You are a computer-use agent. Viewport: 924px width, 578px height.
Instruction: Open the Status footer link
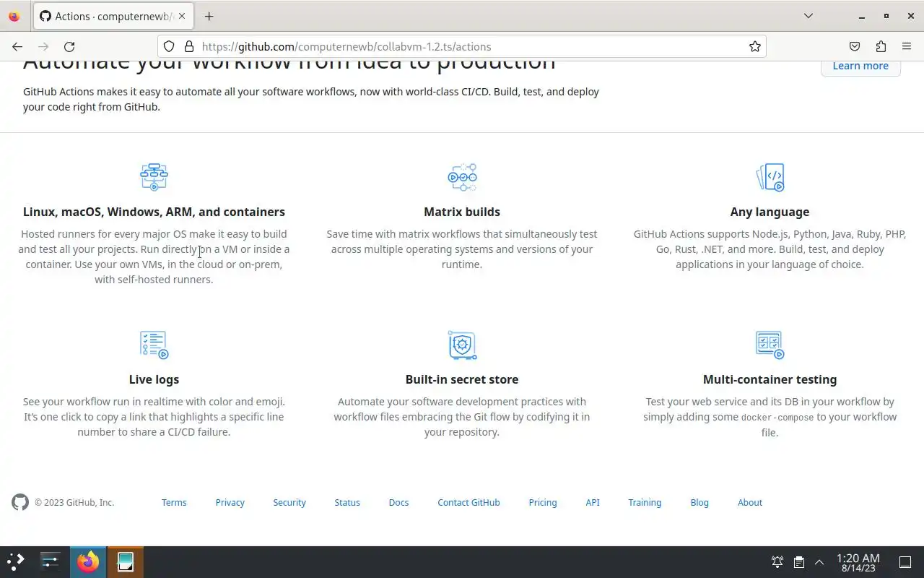click(x=347, y=502)
